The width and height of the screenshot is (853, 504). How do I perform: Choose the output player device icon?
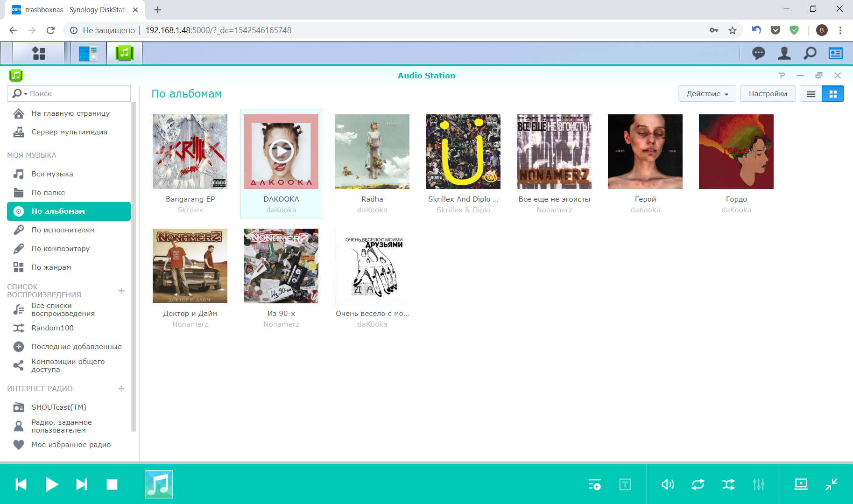pyautogui.click(x=801, y=484)
